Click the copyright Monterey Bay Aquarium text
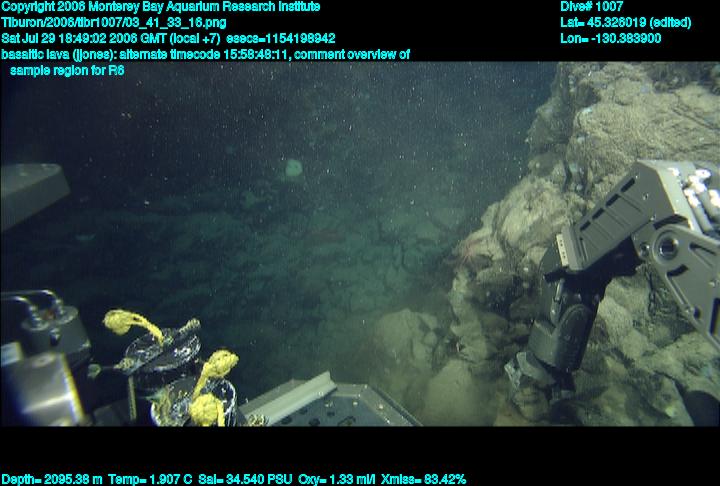 click(x=160, y=7)
